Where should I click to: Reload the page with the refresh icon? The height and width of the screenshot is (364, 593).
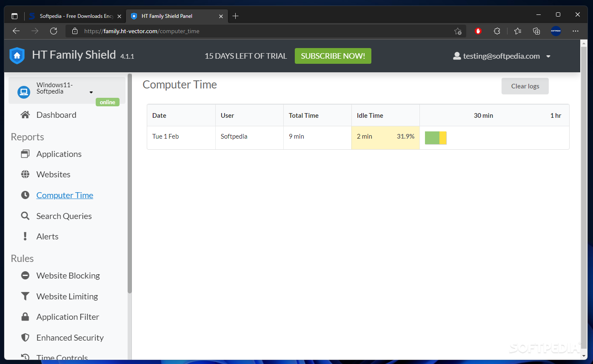click(54, 31)
